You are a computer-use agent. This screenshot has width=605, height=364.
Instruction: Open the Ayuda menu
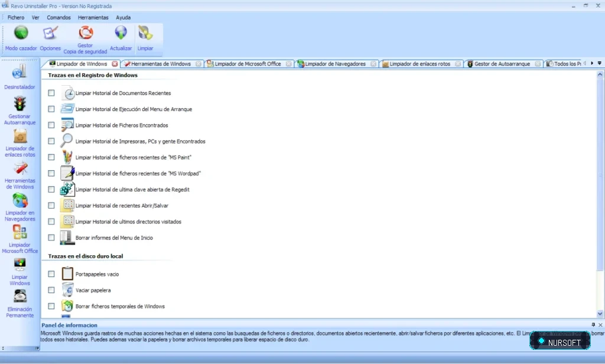[123, 17]
